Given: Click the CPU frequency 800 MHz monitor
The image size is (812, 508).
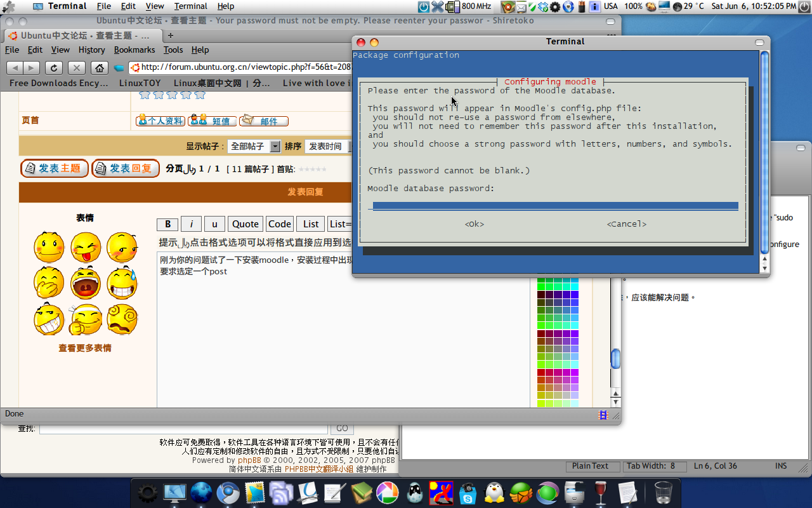Looking at the screenshot, I should (469, 6).
